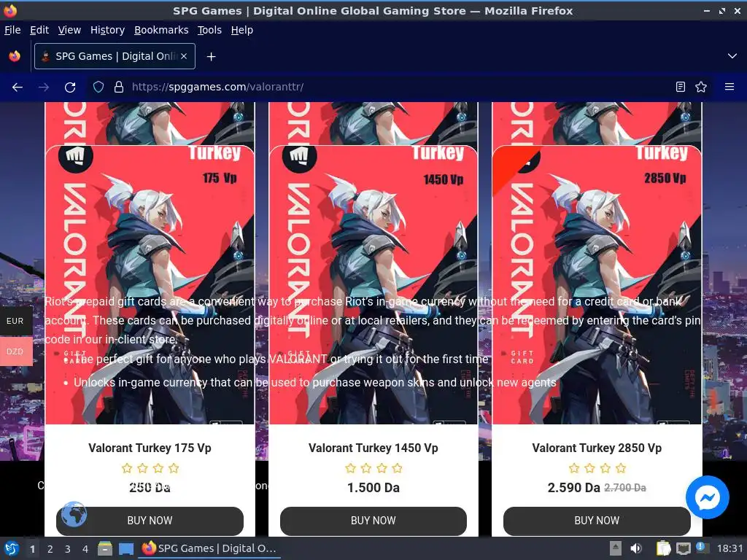The image size is (747, 560).
Task: View site security padlock info
Action: (119, 87)
